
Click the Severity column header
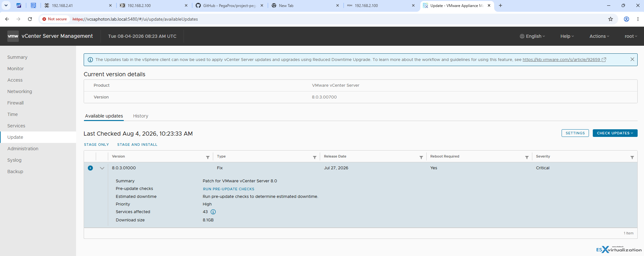coord(543,156)
